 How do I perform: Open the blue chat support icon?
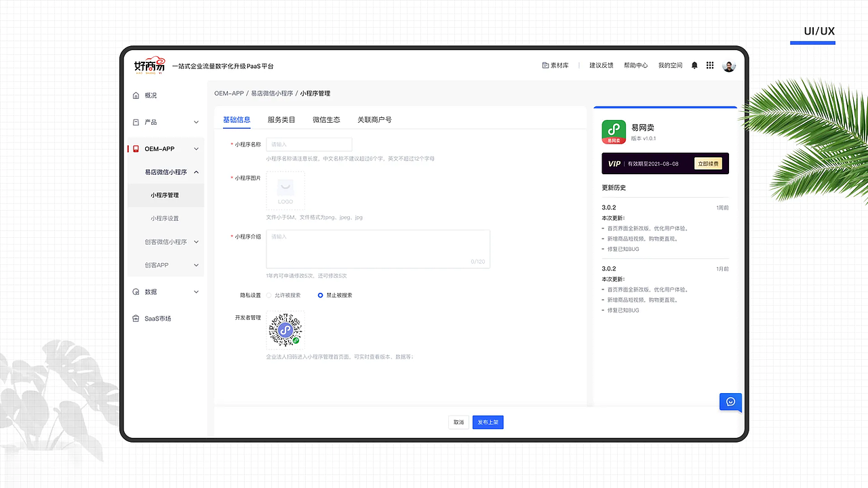point(730,401)
